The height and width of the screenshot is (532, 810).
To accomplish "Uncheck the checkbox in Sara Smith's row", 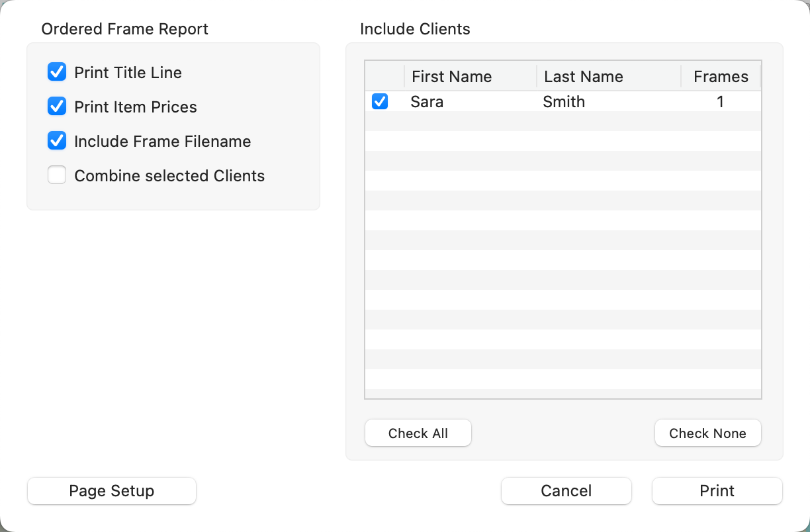I will click(380, 102).
